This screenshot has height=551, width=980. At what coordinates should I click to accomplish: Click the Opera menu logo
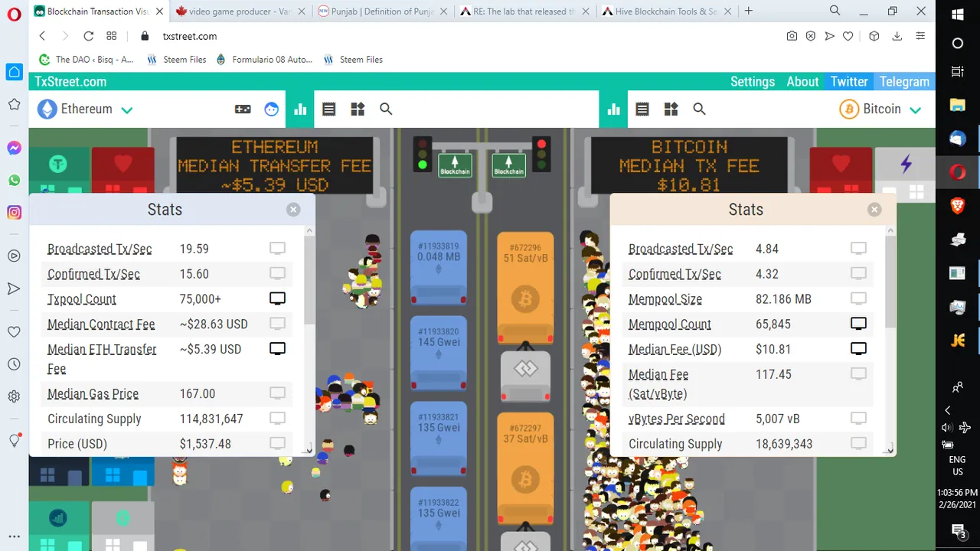(x=14, y=14)
